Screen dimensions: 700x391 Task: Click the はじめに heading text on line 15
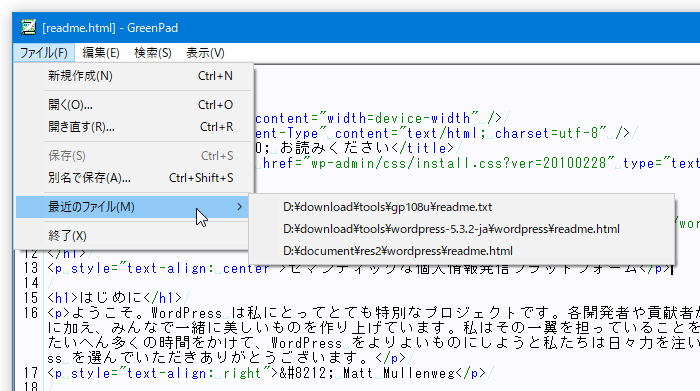click(x=115, y=298)
